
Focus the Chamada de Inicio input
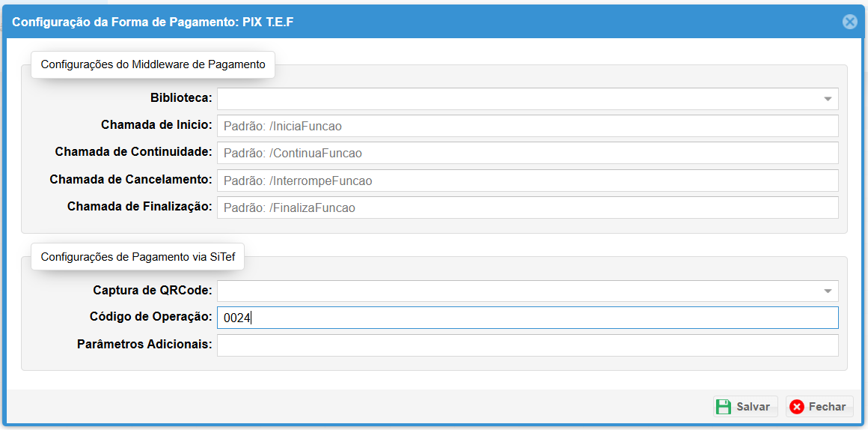pos(528,127)
